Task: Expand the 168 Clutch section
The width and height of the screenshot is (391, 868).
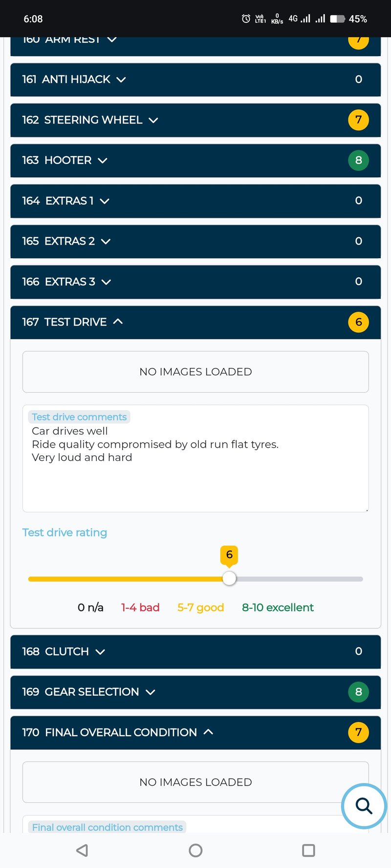Action: click(x=195, y=652)
